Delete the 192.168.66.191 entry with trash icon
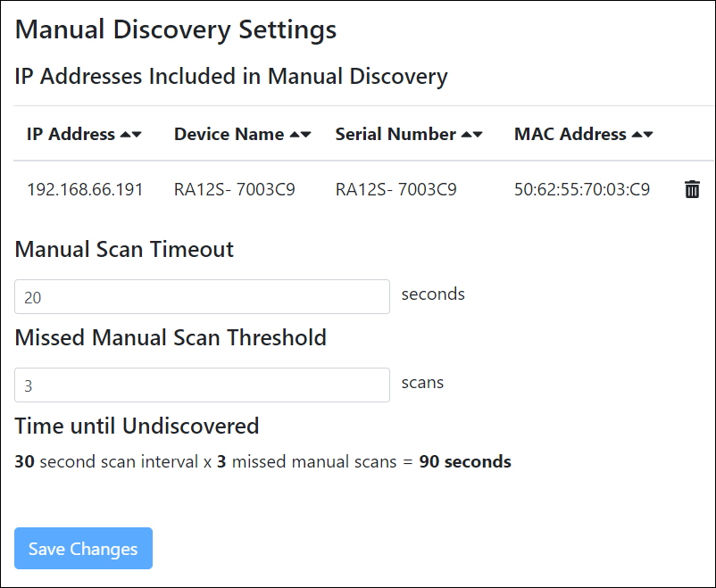This screenshot has width=716, height=588. 692,189
